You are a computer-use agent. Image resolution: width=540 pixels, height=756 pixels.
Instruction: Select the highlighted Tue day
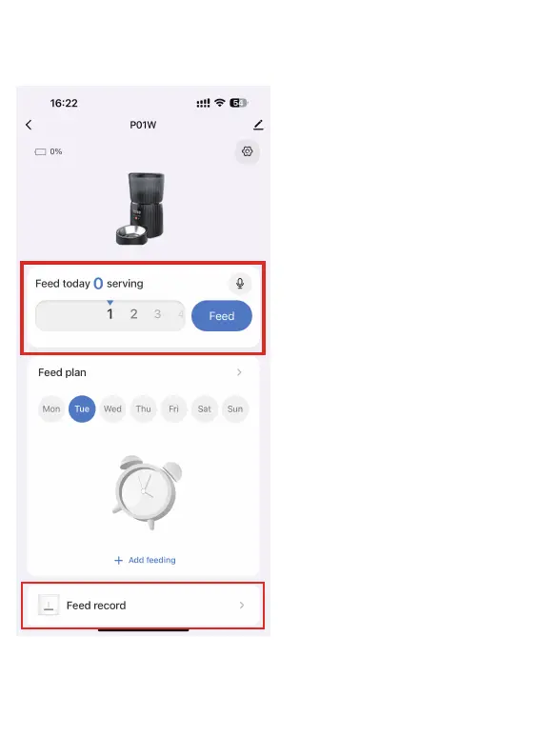82,408
